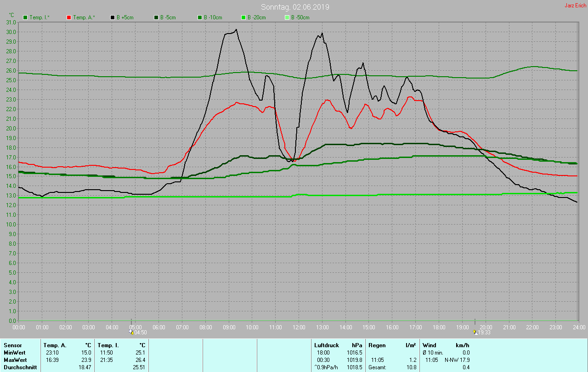Viewport: 588px width, 372px height.
Task: Click the red Temp. A.* legend swatch
Action: (69, 17)
